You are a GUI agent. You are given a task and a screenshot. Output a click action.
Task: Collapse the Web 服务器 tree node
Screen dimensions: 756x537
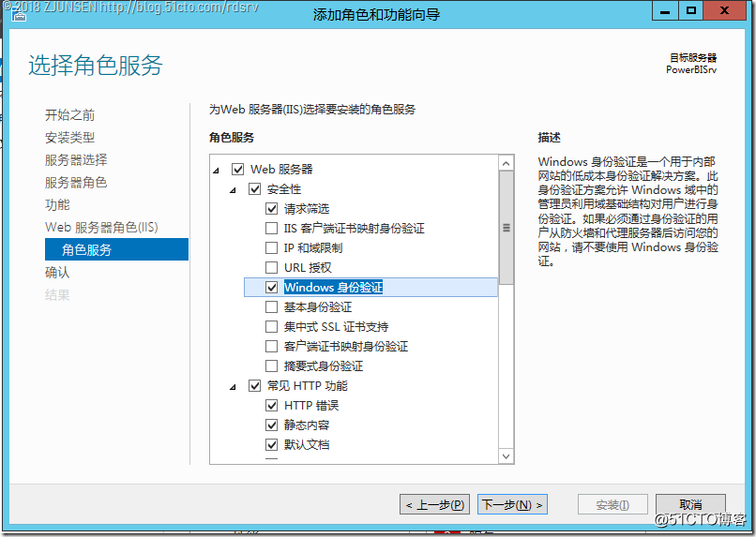pyautogui.click(x=217, y=170)
